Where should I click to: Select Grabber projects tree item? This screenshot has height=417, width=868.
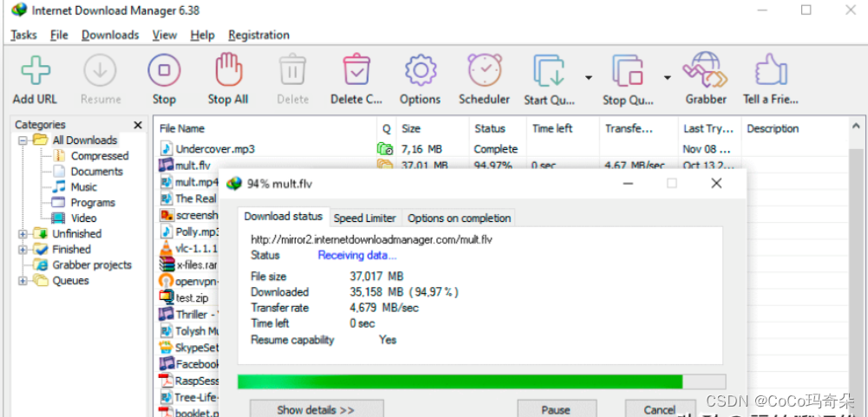[92, 264]
